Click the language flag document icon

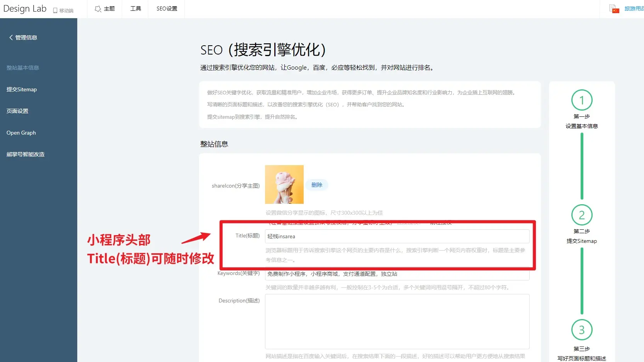pos(614,9)
